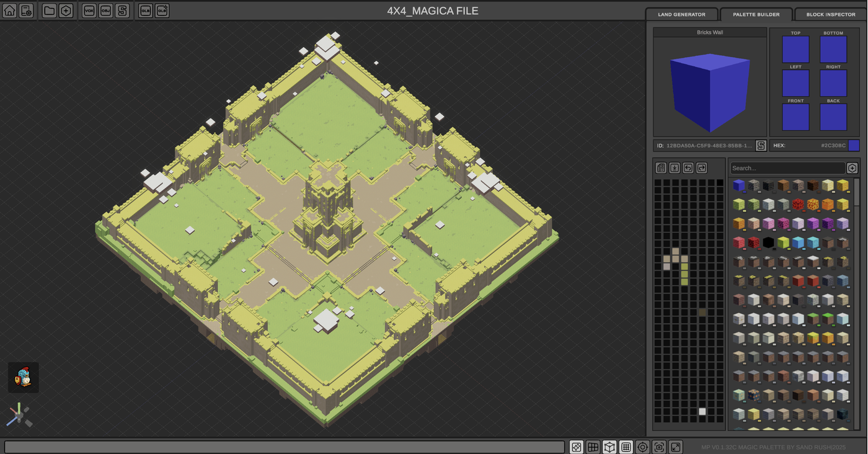Screen dimensions: 868x454
Task: Click the Bricks Wall block name label
Action: [x=710, y=32]
